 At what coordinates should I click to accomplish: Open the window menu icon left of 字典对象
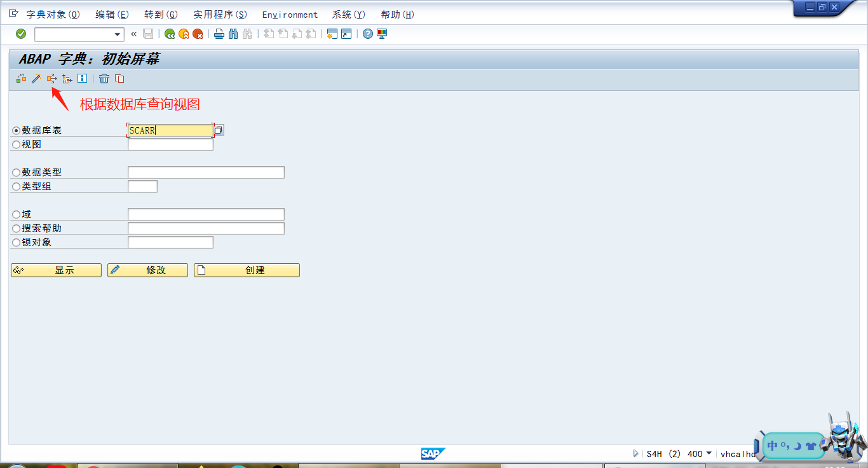coord(13,14)
